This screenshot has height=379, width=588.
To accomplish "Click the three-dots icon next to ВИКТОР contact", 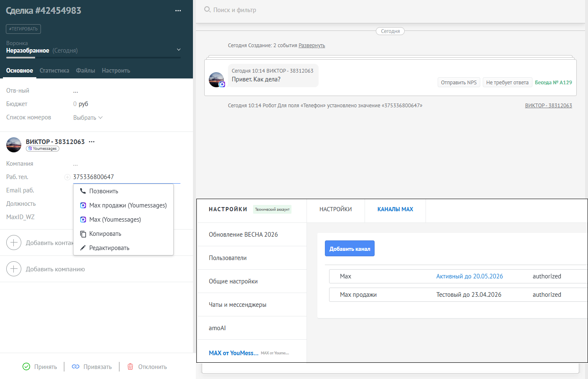I will coord(92,142).
